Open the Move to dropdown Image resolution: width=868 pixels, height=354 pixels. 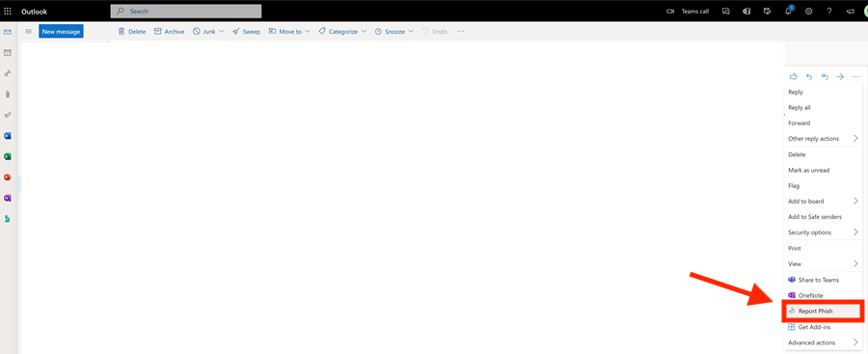pyautogui.click(x=289, y=32)
